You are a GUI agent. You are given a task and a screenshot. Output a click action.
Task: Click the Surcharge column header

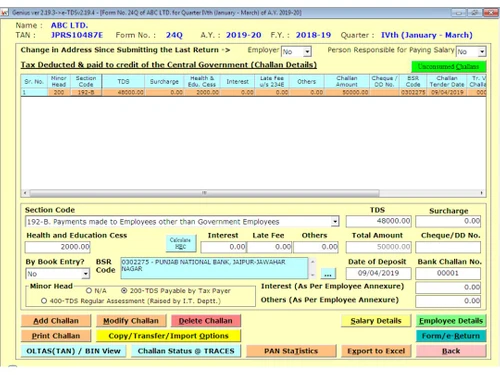[164, 81]
